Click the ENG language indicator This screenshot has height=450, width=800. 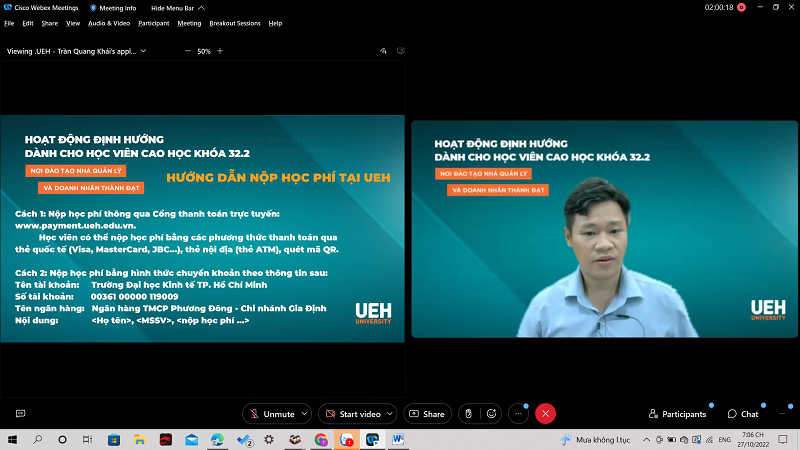click(x=724, y=440)
